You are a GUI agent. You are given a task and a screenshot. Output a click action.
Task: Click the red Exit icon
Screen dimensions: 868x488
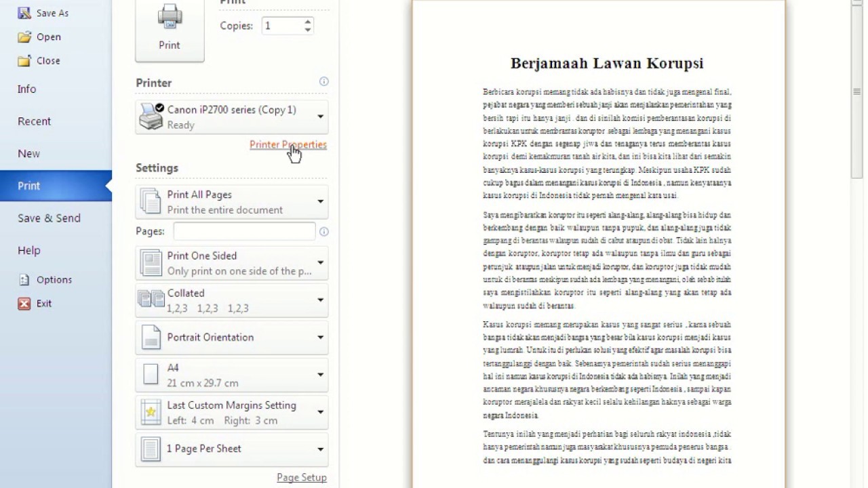point(24,304)
